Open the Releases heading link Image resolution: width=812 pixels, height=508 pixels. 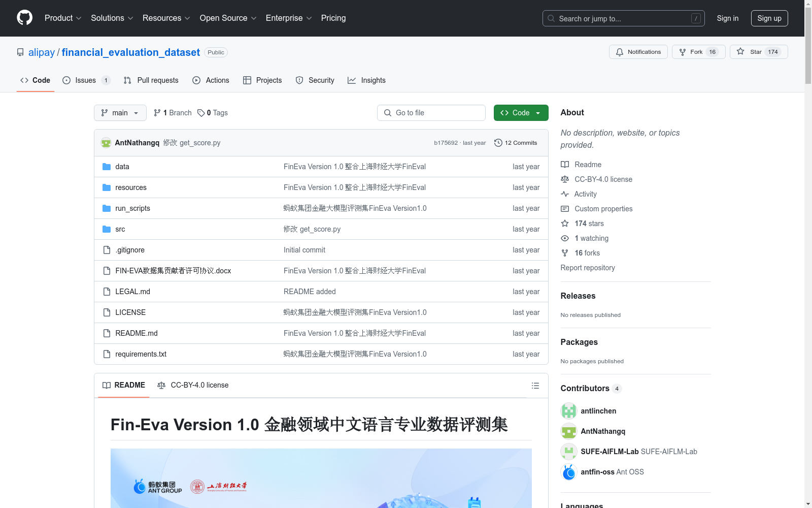(x=578, y=296)
